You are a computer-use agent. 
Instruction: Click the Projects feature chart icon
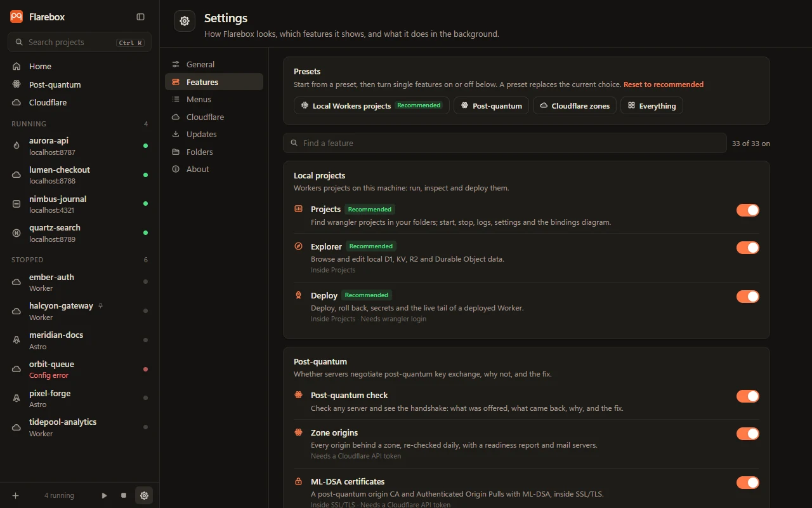(x=298, y=209)
